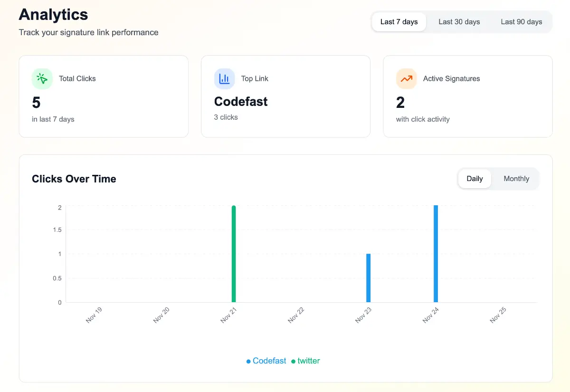Image resolution: width=570 pixels, height=392 pixels.
Task: Select the Daily chart view
Action: [475, 179]
